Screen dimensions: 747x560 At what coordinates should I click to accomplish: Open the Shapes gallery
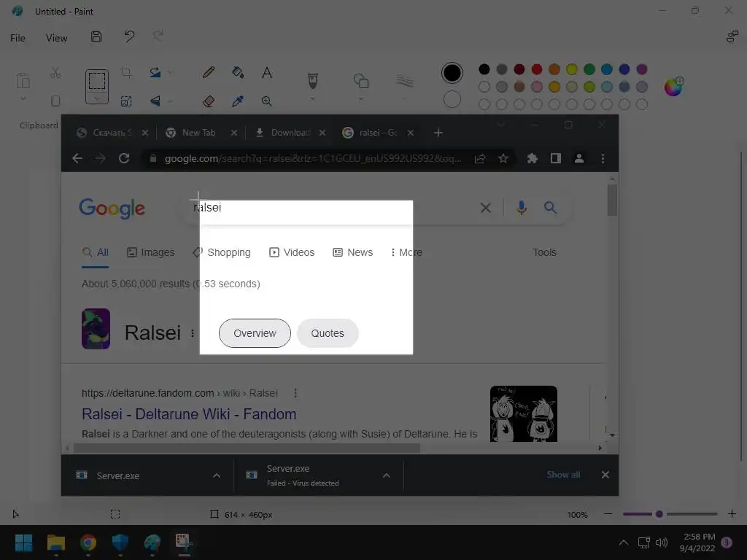[x=360, y=80]
